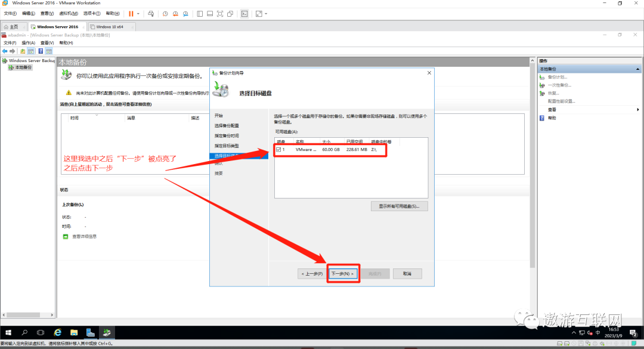Close the 备份计划向导 dialog

coord(429,73)
